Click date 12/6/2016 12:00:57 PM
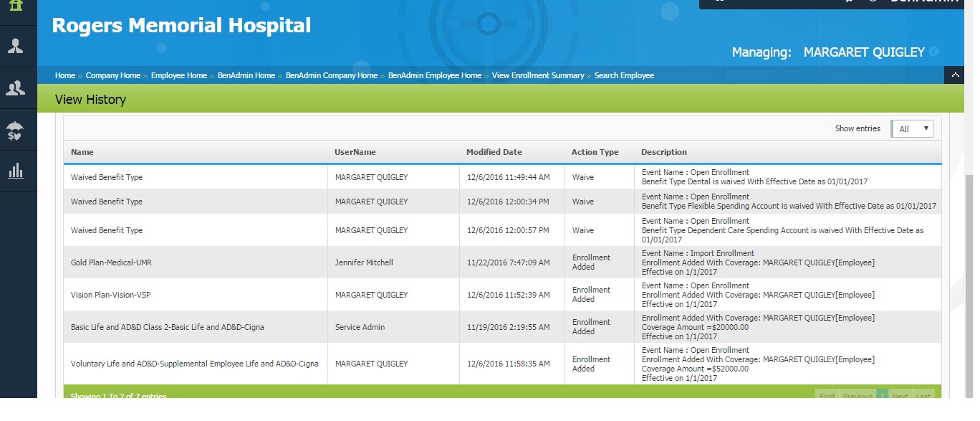Viewport: 980px width, 421px height. point(508,230)
